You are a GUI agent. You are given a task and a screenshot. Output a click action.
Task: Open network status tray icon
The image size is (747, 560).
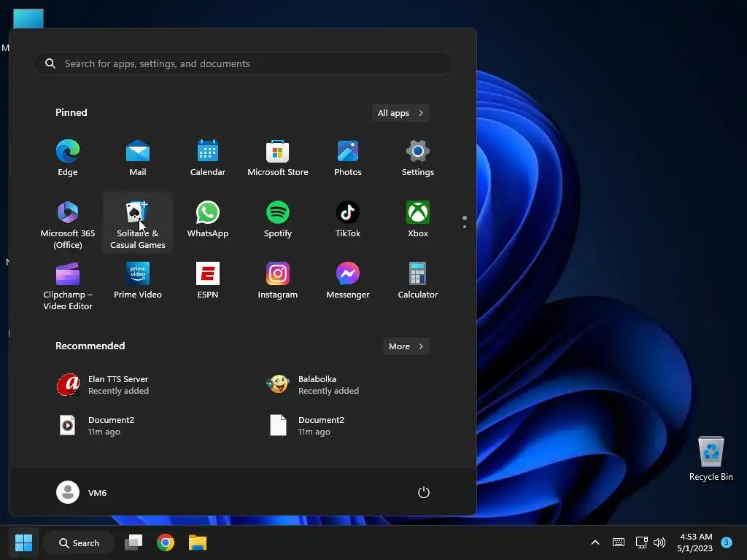coord(642,542)
